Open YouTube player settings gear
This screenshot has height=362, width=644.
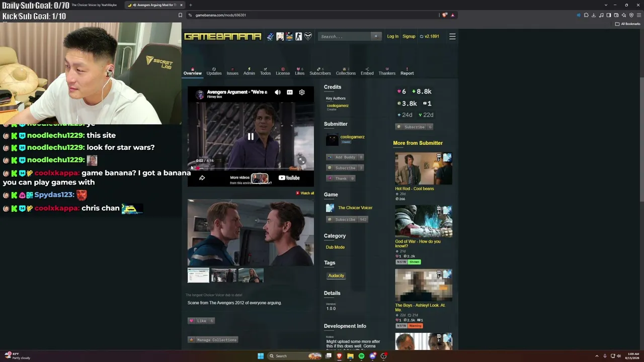click(302, 93)
